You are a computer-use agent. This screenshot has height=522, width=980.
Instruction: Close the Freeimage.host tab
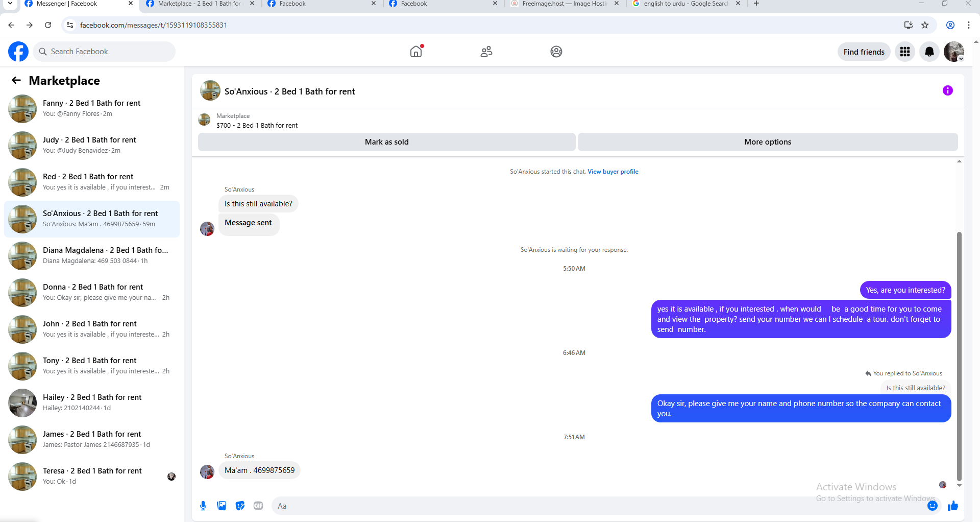click(617, 4)
